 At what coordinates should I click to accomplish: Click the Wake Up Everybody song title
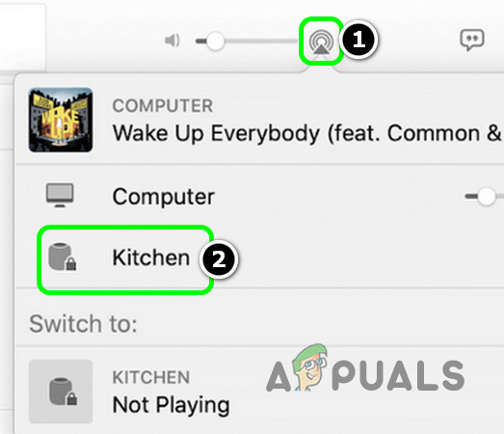(306, 133)
